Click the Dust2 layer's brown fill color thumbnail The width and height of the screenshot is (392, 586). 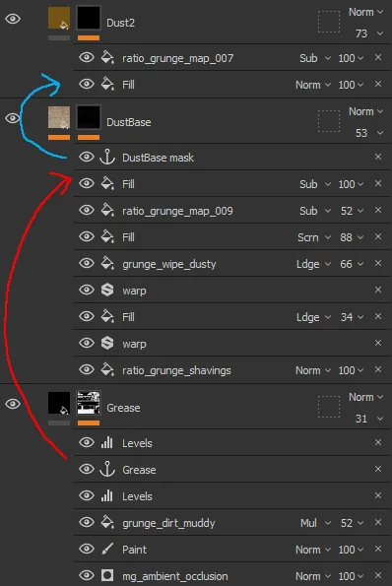tap(59, 18)
